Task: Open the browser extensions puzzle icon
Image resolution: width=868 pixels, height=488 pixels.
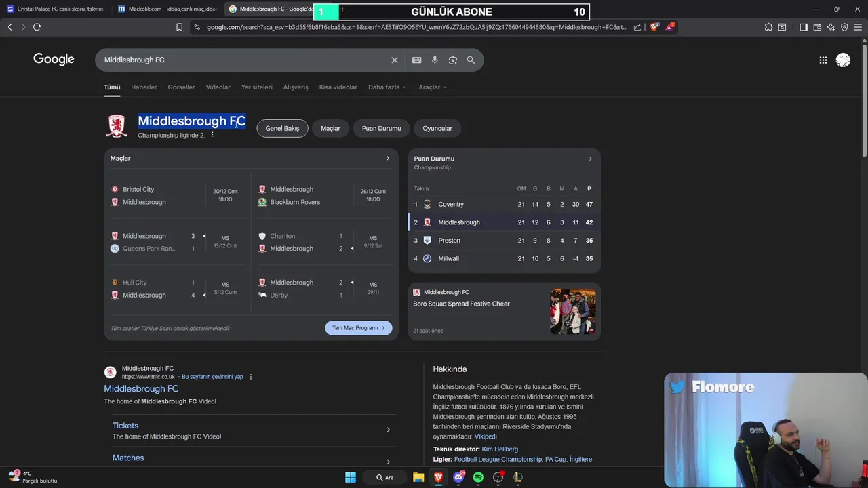Action: [x=768, y=27]
